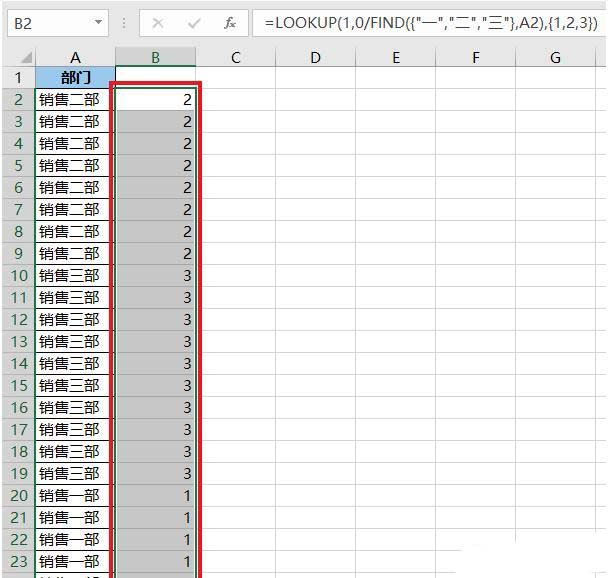Select row 7 header

pyautogui.click(x=18, y=210)
